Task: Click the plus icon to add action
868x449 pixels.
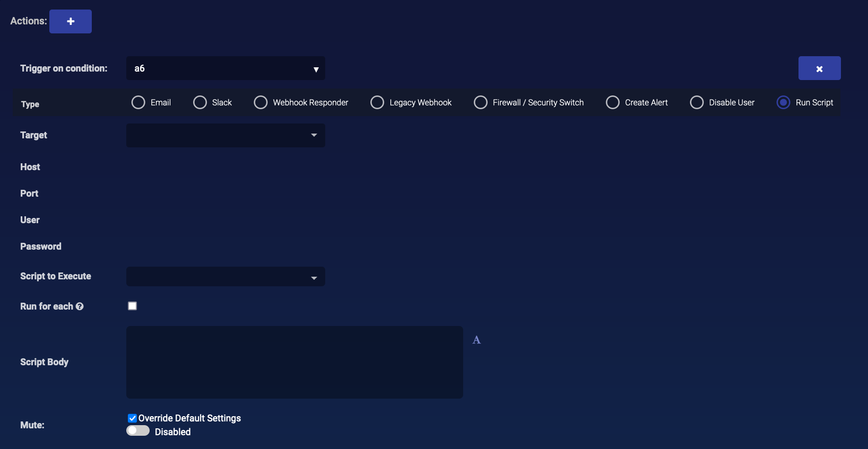Action: (71, 21)
